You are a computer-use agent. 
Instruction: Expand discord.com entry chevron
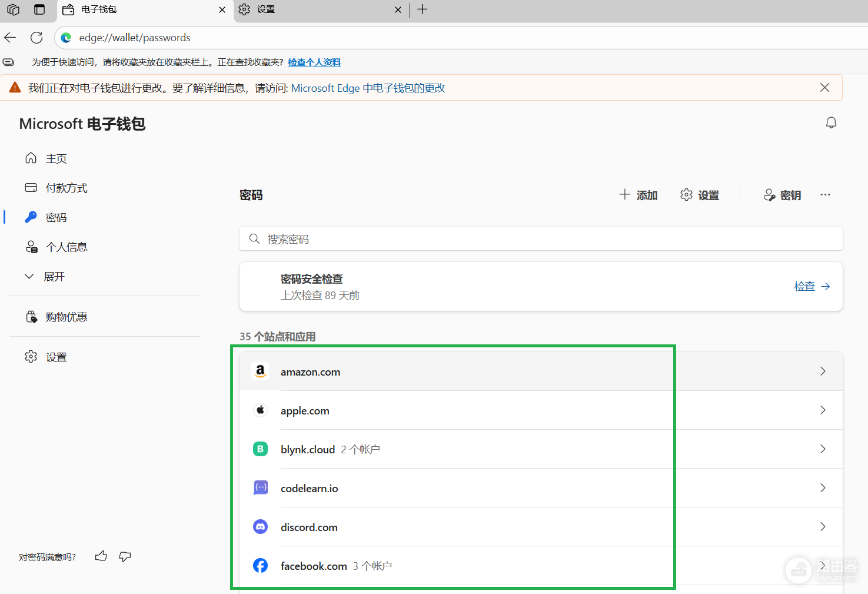tap(823, 526)
